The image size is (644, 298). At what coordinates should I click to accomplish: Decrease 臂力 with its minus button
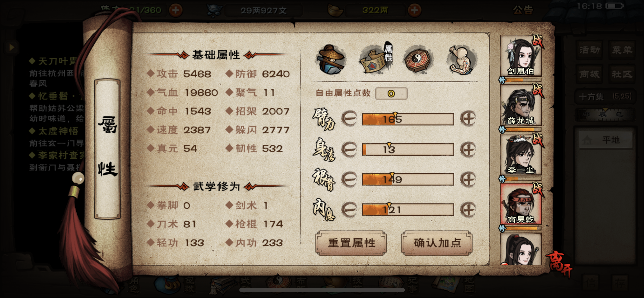[x=349, y=118]
